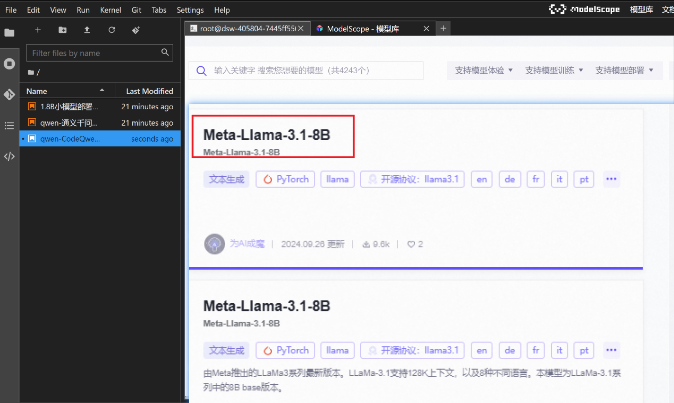The image size is (674, 403).
Task: Create a new folder in file browser
Action: tap(63, 30)
